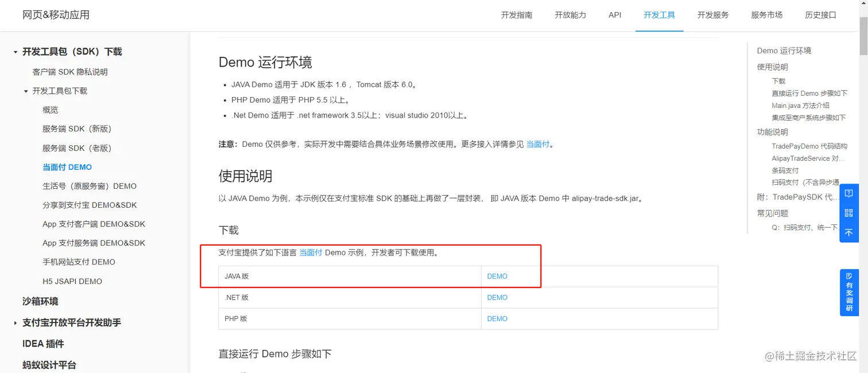Screen dimensions: 868x373
Task: Select 当面付 DEMO in the sidebar
Action: point(67,167)
